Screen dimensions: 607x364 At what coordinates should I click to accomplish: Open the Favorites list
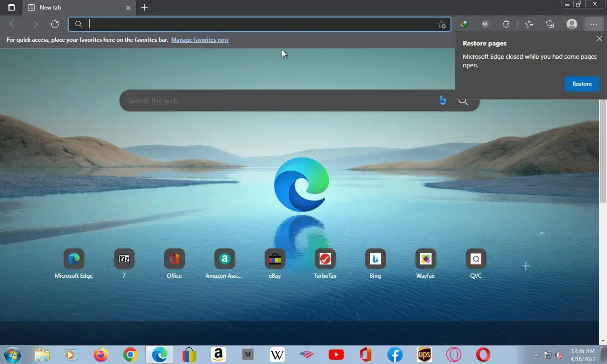click(529, 24)
